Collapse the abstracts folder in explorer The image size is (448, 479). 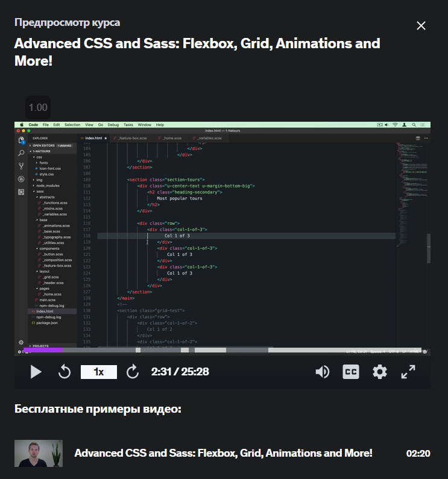click(47, 197)
